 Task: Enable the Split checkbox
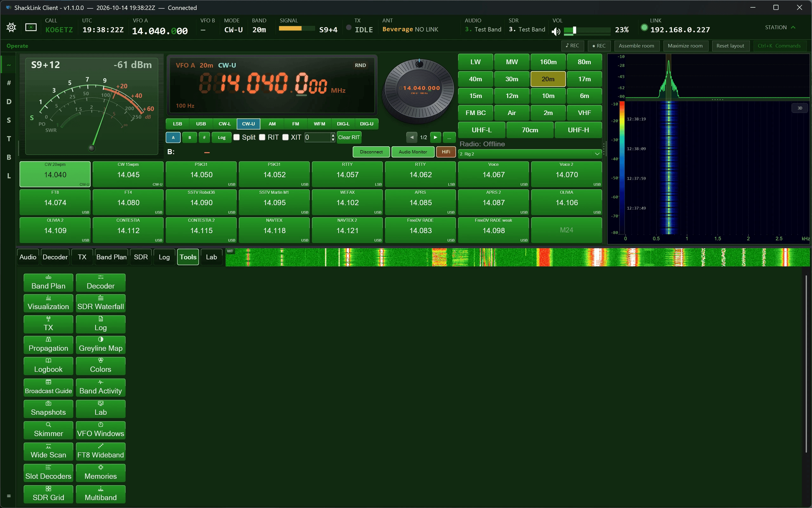click(237, 137)
